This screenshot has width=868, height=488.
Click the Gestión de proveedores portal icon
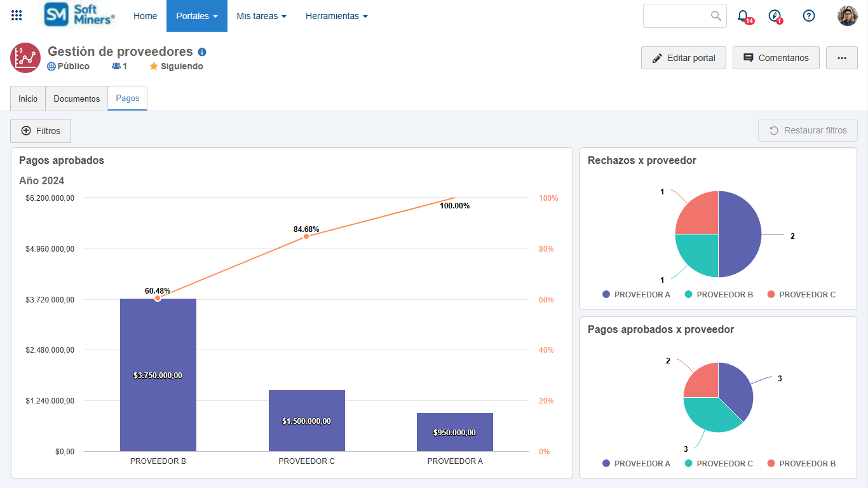[x=25, y=58]
